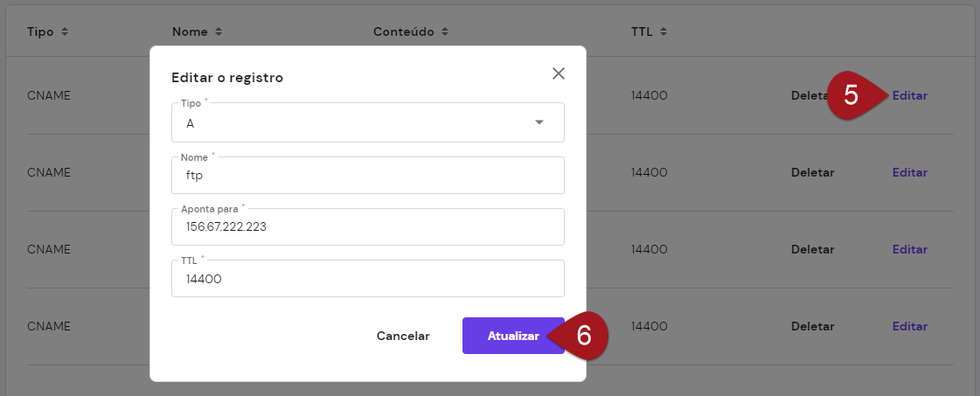Sort records by Conteúdo column icon
The image size is (980, 396).
tap(445, 32)
